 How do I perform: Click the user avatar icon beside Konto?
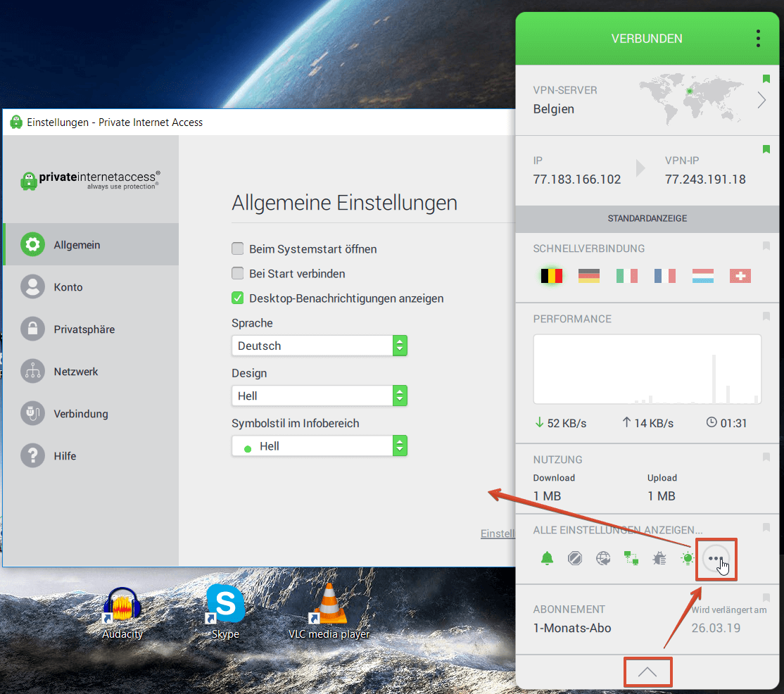[32, 287]
